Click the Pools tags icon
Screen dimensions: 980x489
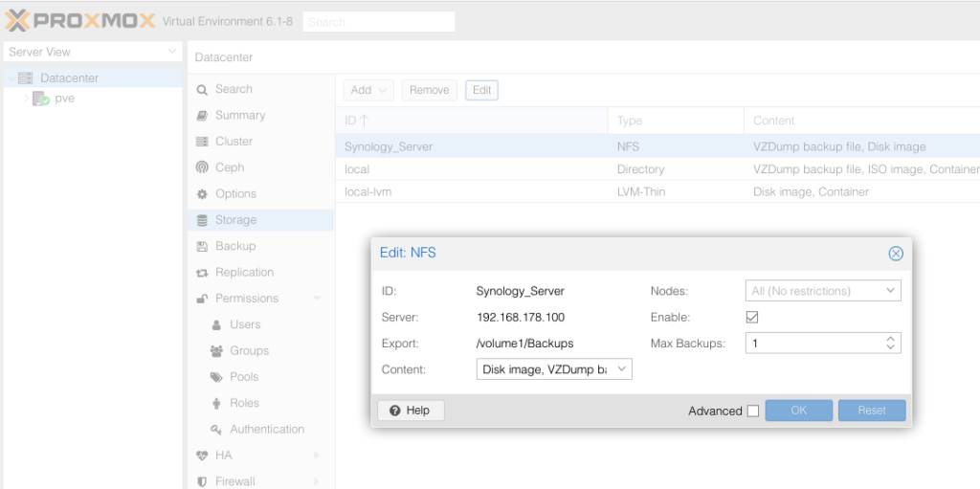pos(216,378)
